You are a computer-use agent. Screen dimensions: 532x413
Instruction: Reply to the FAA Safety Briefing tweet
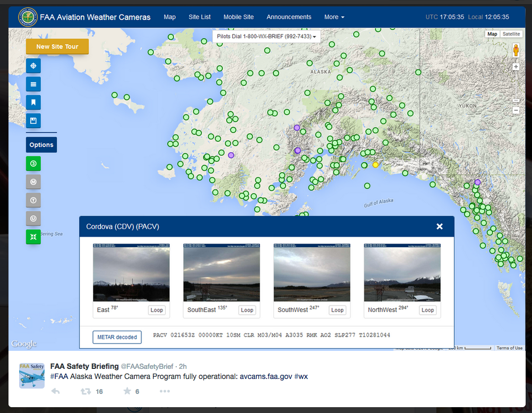pyautogui.click(x=55, y=391)
